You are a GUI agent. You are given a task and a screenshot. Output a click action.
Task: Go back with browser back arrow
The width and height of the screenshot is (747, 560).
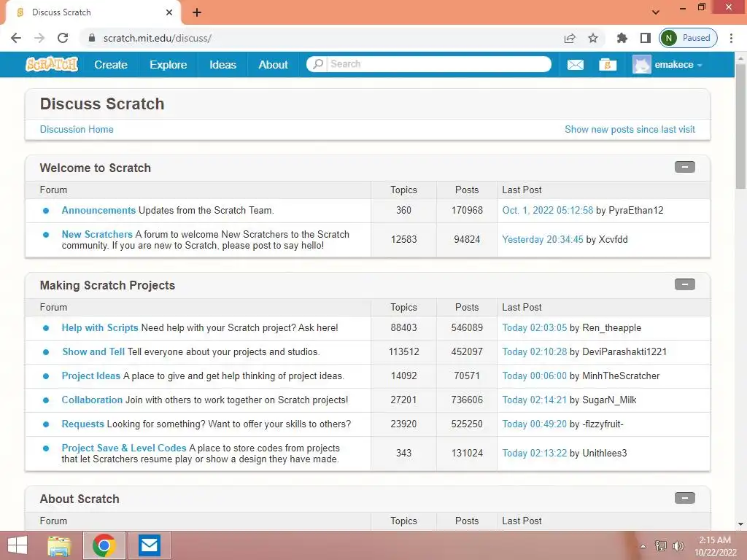(x=16, y=38)
